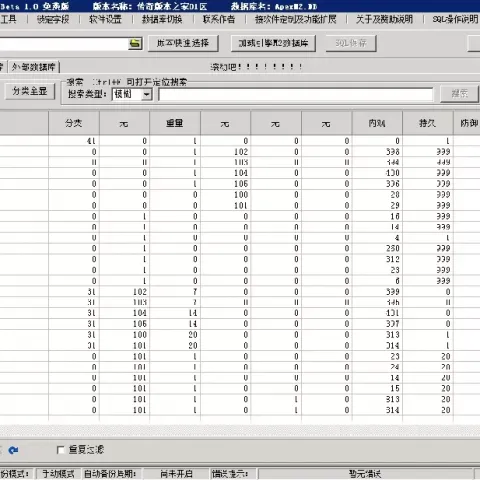The width and height of the screenshot is (480, 480).
Task: Select the 内观 cell with value 430
Action: [377, 173]
